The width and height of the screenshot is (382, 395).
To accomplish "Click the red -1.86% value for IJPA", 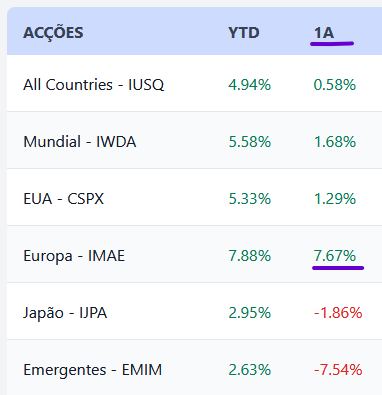I will 338,313.
